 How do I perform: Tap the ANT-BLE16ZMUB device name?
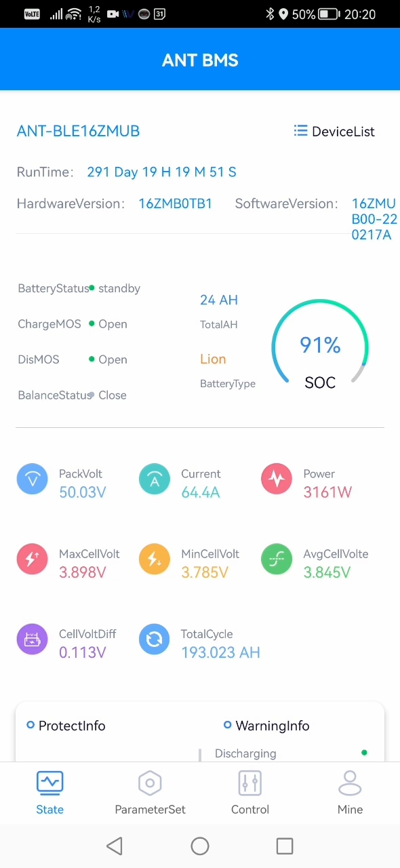coord(78,131)
